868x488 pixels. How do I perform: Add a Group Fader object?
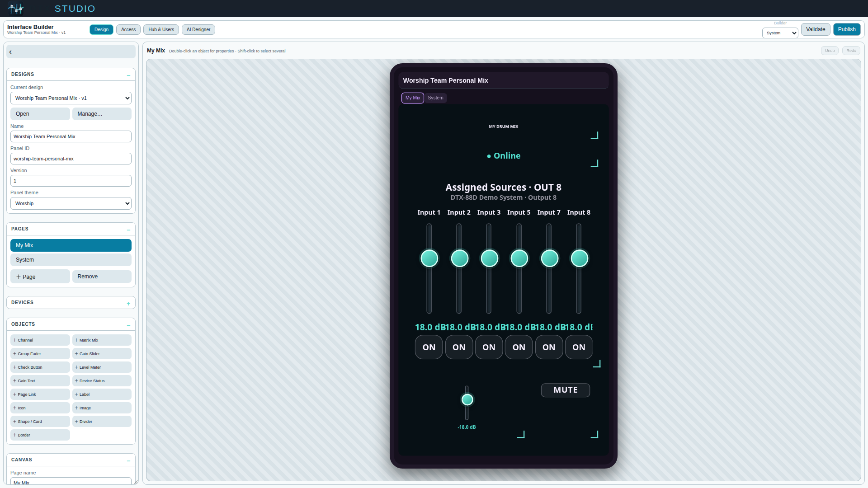(40, 354)
